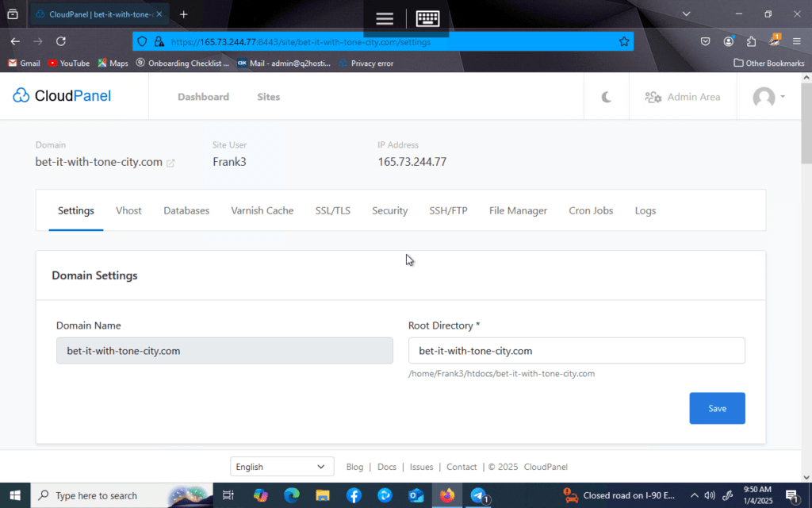Image resolution: width=812 pixels, height=508 pixels.
Task: Click the shield tracking protection icon
Action: coord(142,41)
